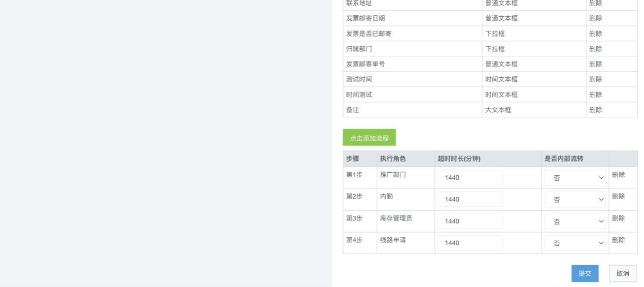Click timeout input for 库存管理员 step
This screenshot has height=287, width=644.
tap(470, 221)
